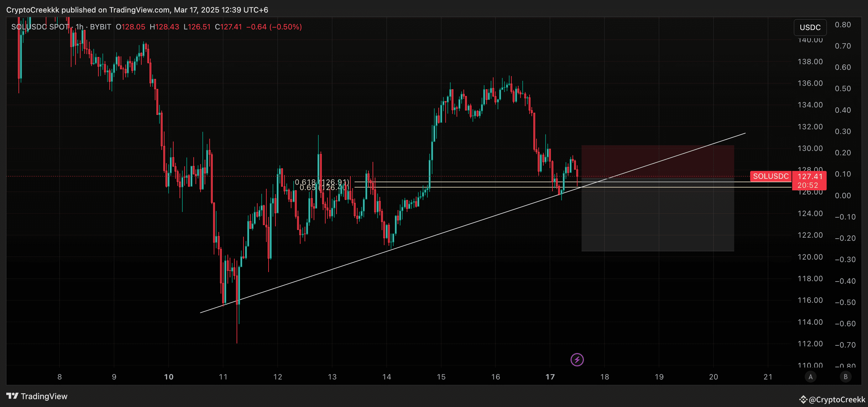Open the USDC currency selector
The image size is (868, 407).
[810, 27]
